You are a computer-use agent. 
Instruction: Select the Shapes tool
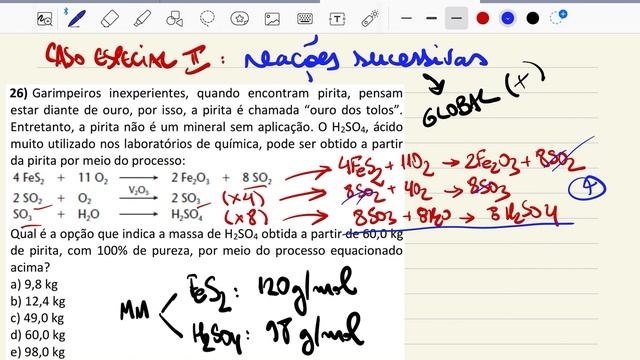[x=174, y=19]
